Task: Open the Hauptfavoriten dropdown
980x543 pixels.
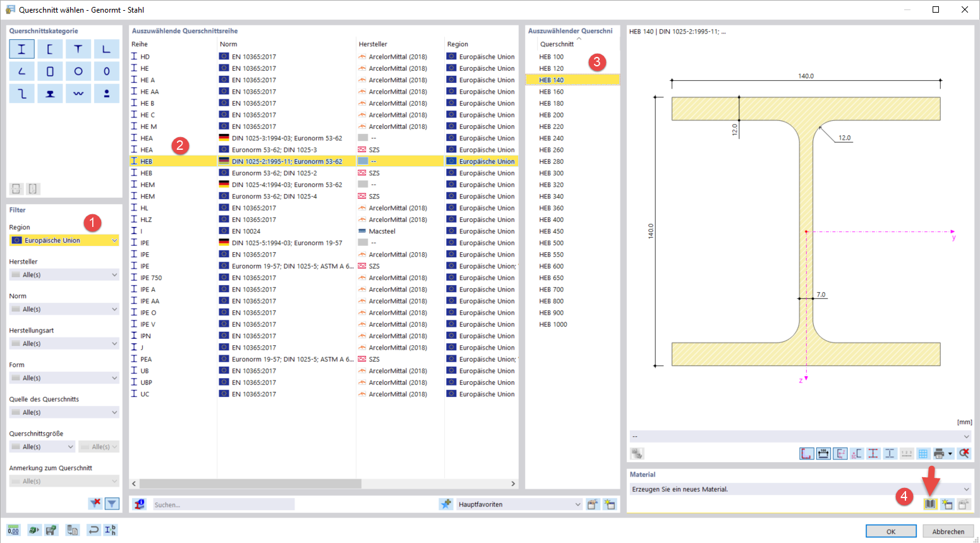Action: click(519, 504)
